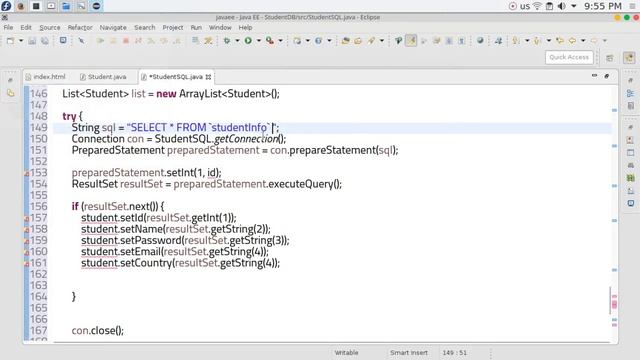Image resolution: width=640 pixels, height=360 pixels.
Task: Click the Smart Insert status bar entry
Action: (x=409, y=353)
